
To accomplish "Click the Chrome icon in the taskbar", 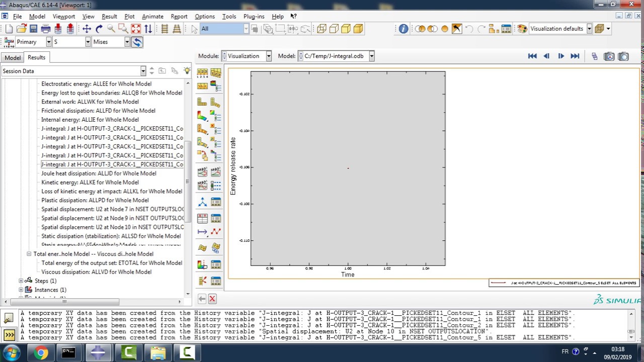I will 41,352.
